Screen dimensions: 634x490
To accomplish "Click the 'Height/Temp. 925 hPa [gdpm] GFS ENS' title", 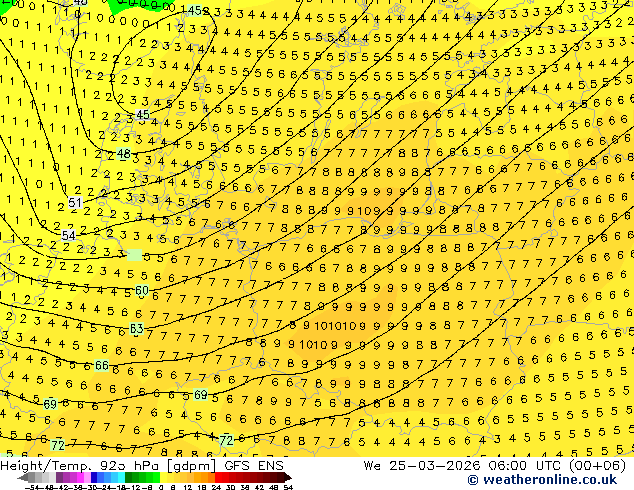I will pos(142,465).
